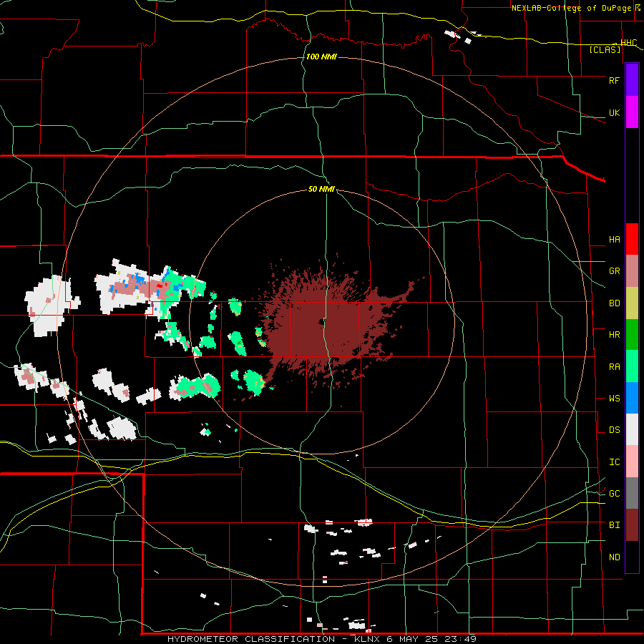Click the purple RF legend color swatch
The height and width of the screenshot is (644, 644).
click(632, 80)
